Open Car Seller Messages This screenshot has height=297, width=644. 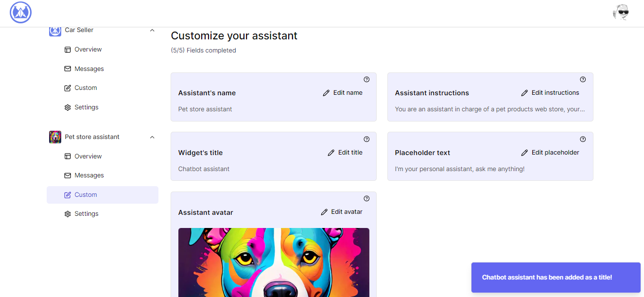coord(89,69)
